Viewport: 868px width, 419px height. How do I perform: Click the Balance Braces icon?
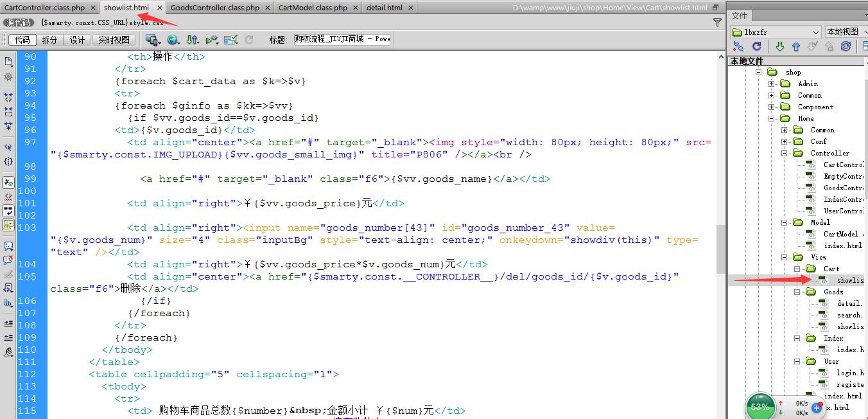point(8,161)
